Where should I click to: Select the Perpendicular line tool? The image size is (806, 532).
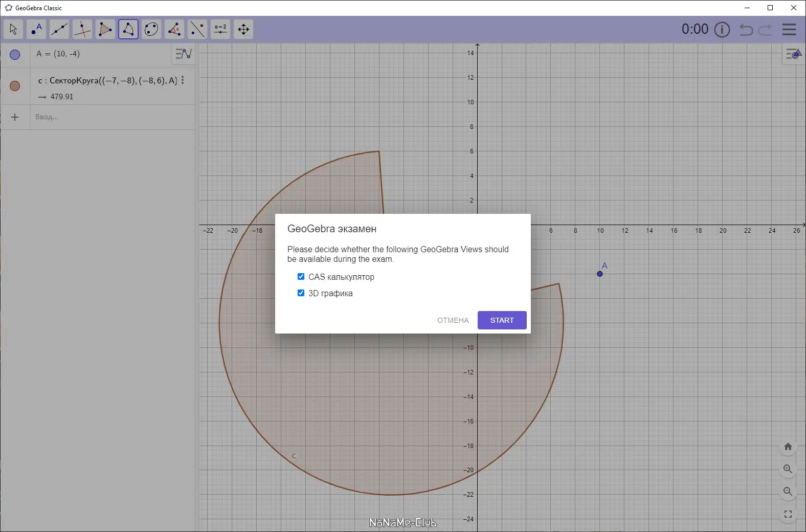coord(82,29)
